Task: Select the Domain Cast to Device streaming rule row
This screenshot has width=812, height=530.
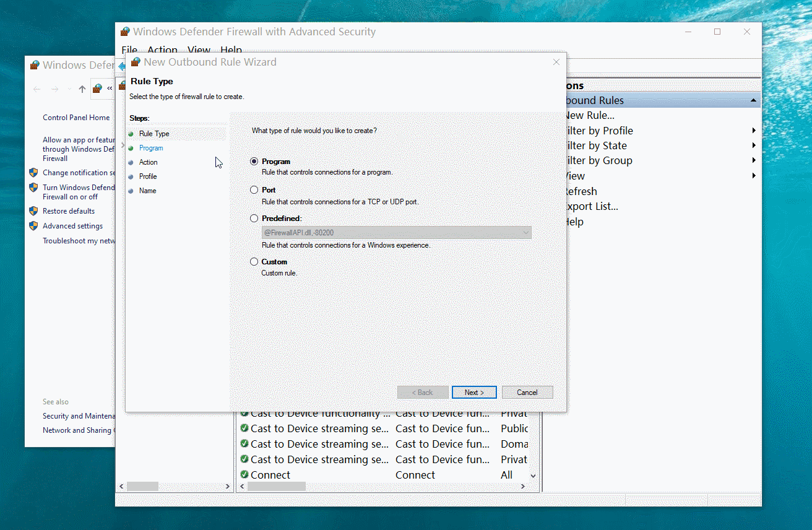Action: pos(383,444)
